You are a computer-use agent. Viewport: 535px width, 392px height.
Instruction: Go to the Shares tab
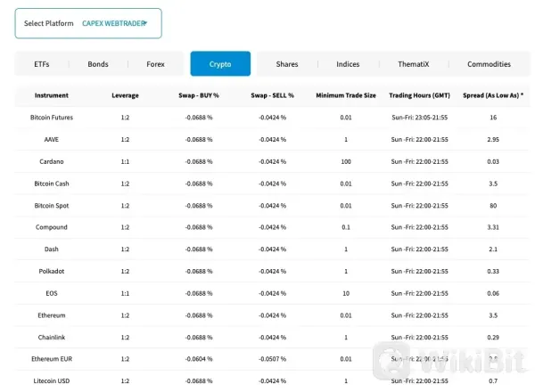pyautogui.click(x=287, y=64)
